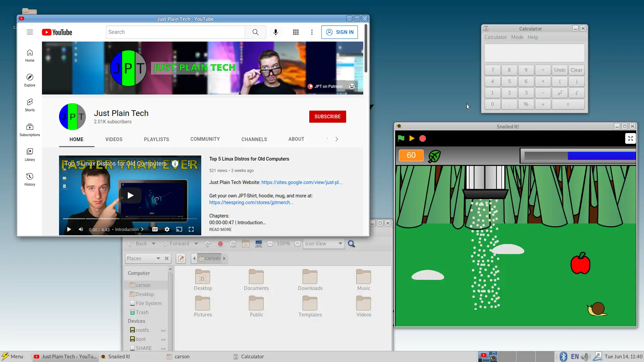Click the YouTube Explore sidebar icon

pyautogui.click(x=29, y=77)
